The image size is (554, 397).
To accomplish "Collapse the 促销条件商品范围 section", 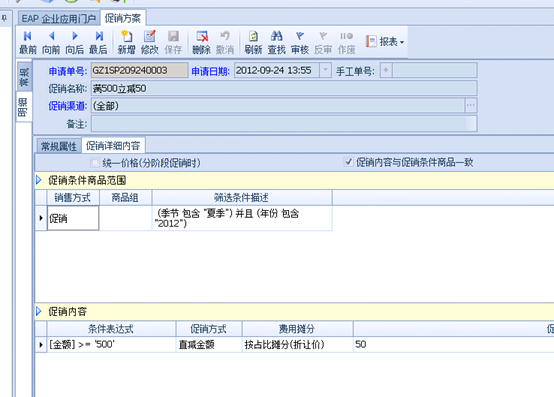I will [x=39, y=180].
